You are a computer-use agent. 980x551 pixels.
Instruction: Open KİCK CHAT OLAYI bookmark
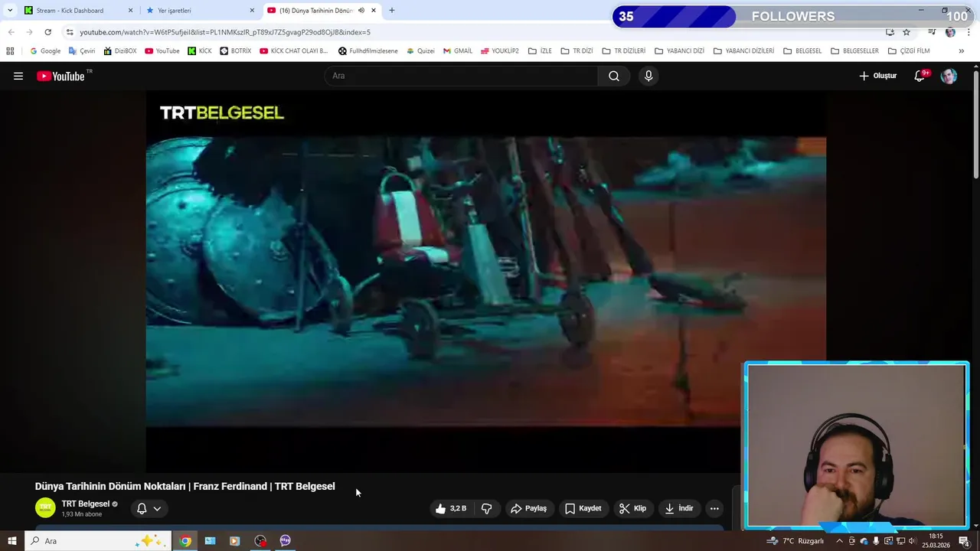pos(293,51)
